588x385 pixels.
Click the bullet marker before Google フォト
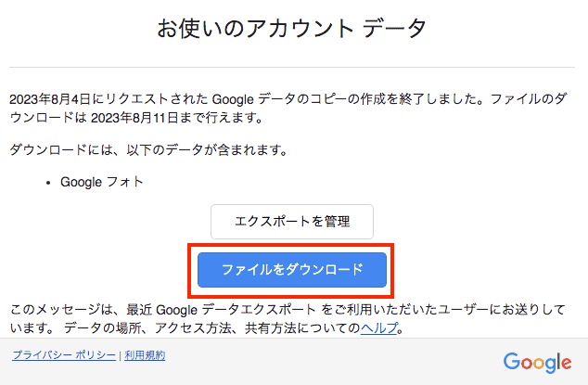pos(48,183)
